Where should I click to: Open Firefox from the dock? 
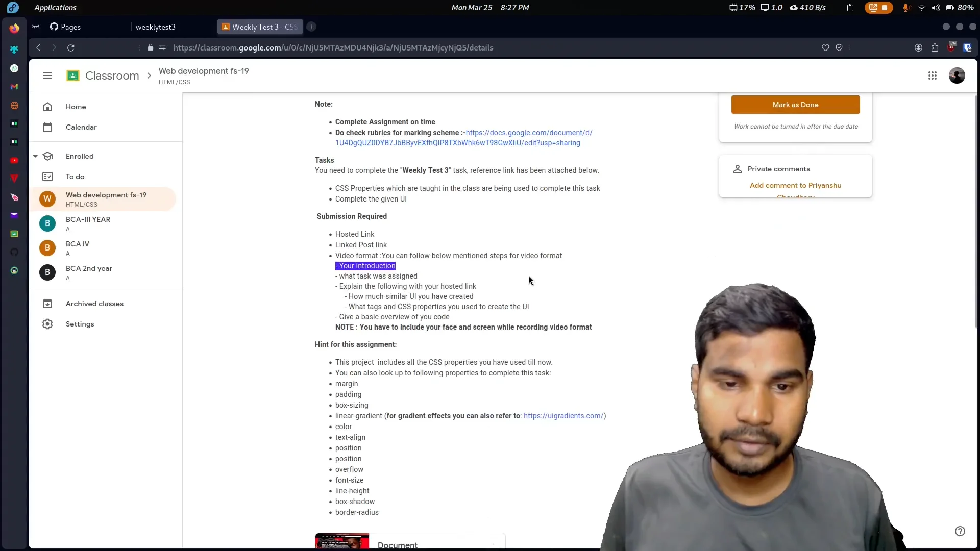14,28
